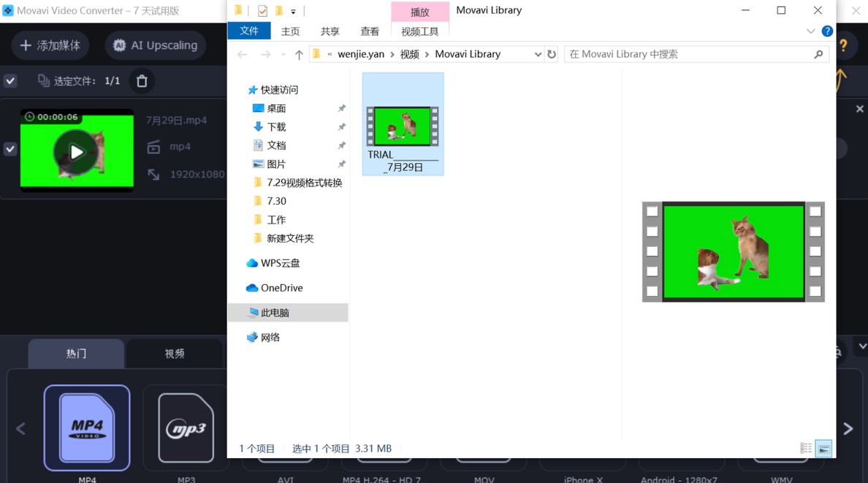Click the Explorer help question mark icon

pos(827,31)
